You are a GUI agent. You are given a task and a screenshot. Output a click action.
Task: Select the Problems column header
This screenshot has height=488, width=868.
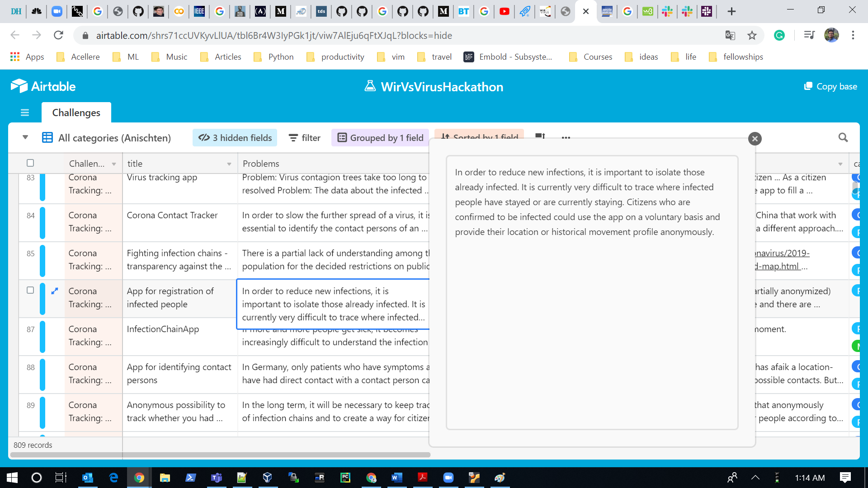point(333,164)
